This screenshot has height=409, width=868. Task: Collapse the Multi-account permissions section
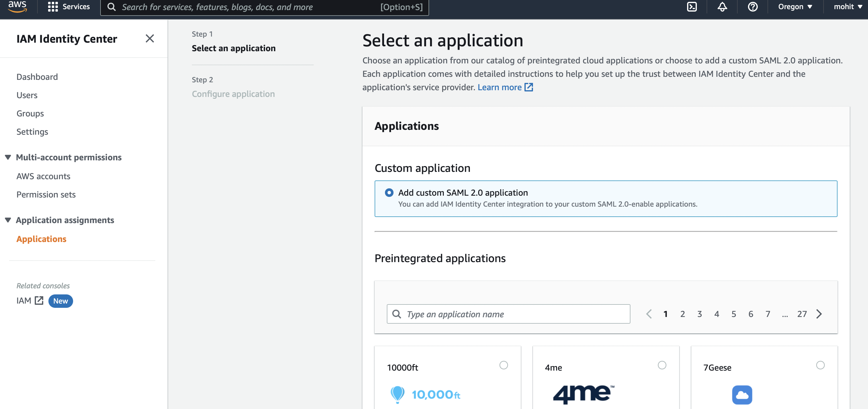(x=7, y=157)
